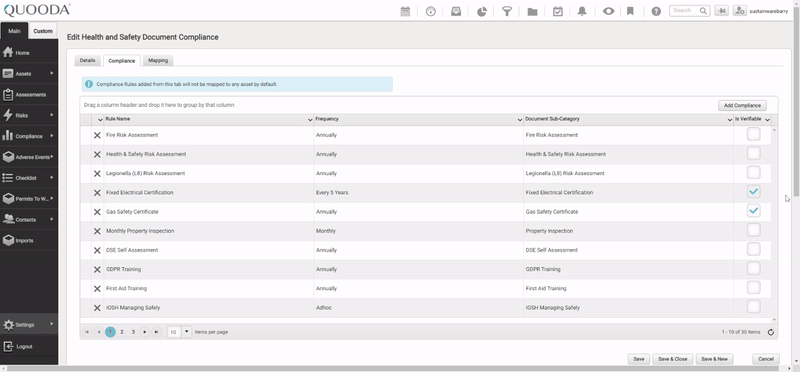
Task: Open the help question mark icon
Action: [656, 11]
